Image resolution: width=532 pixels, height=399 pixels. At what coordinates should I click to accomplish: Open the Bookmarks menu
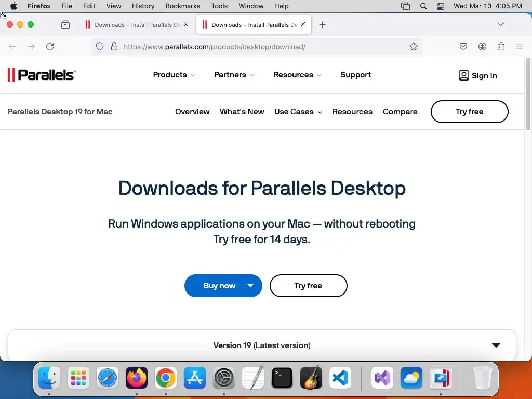point(182,6)
